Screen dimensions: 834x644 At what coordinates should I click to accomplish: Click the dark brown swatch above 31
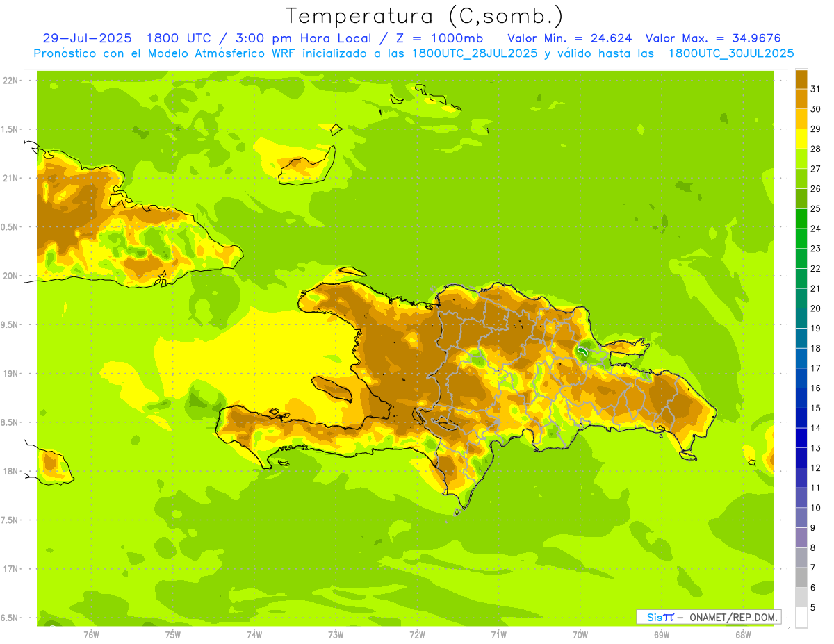click(801, 79)
